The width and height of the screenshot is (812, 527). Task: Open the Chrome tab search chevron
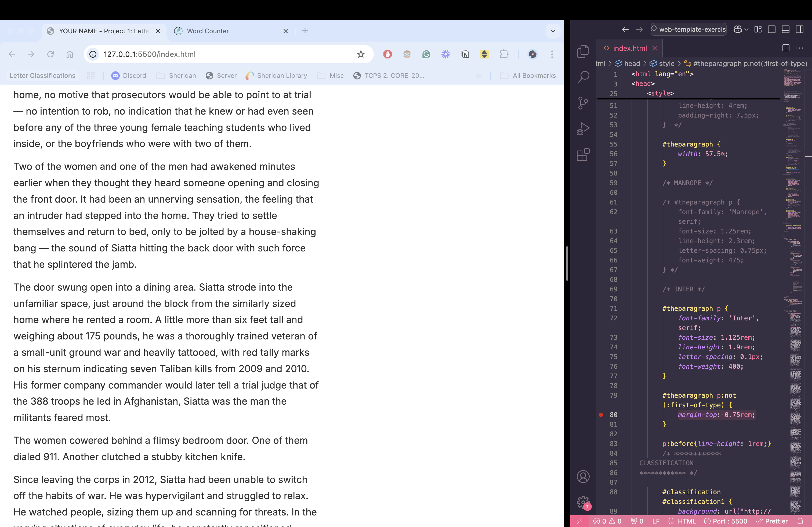click(553, 31)
